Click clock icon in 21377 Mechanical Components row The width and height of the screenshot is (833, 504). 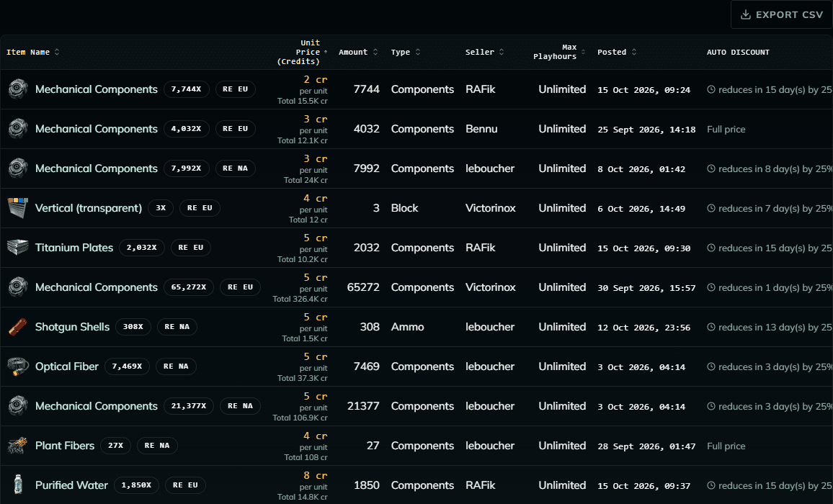pos(710,406)
